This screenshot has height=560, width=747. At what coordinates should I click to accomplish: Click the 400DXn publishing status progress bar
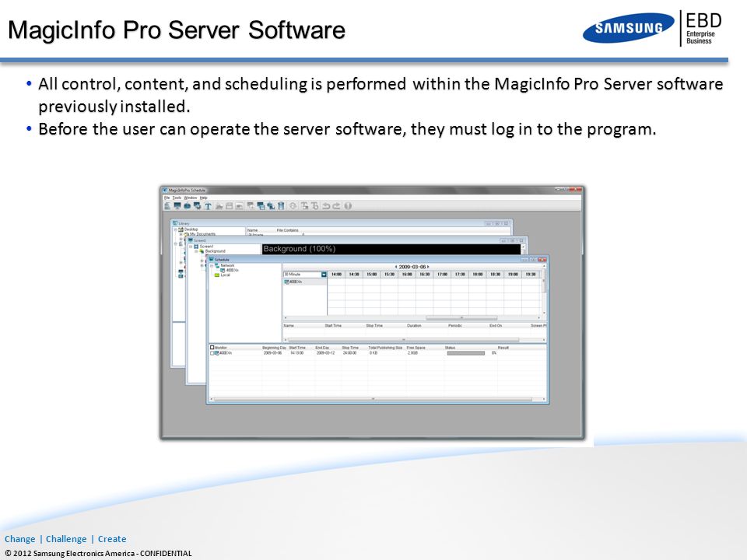click(466, 353)
